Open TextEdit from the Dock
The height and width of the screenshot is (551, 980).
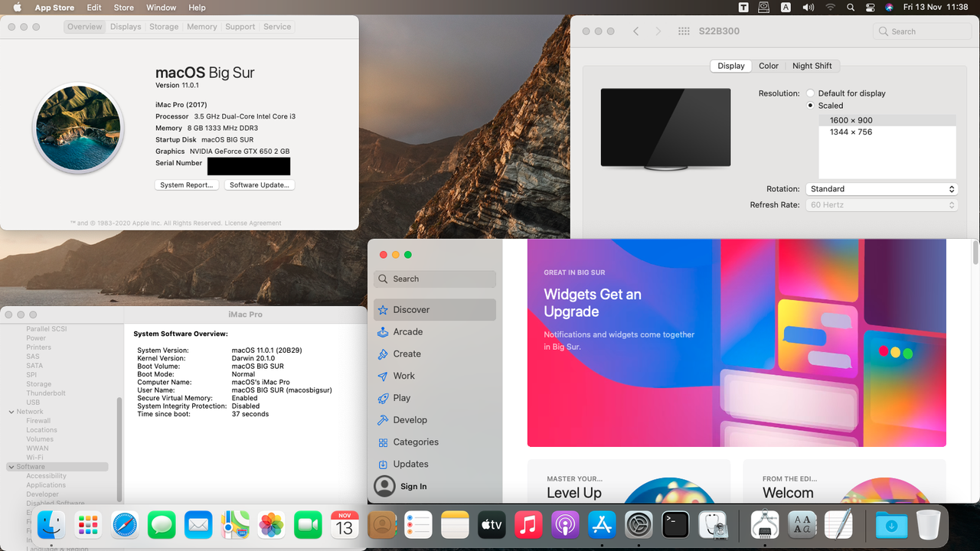point(838,525)
